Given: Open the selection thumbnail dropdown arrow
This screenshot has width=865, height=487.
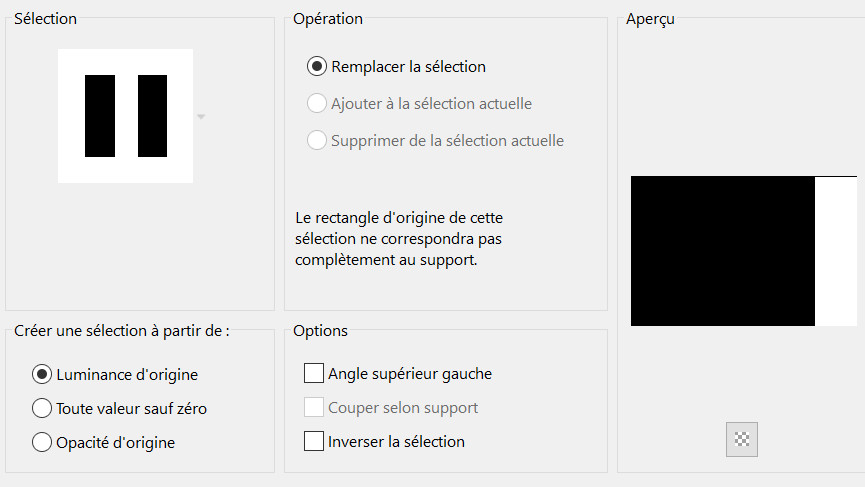Looking at the screenshot, I should [x=201, y=117].
